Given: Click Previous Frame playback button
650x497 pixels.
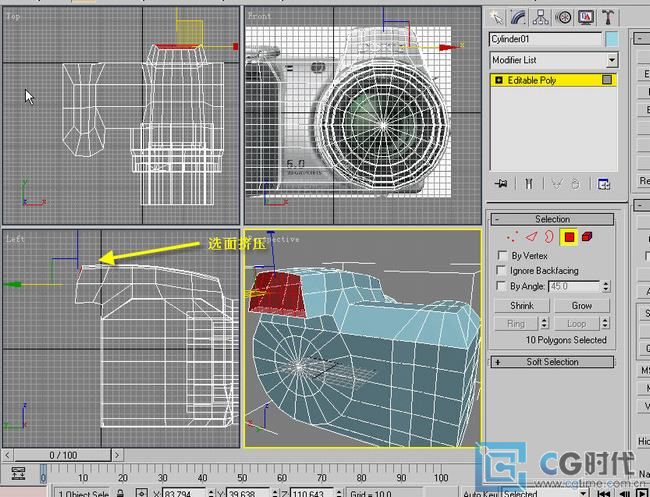Looking at the screenshot, I should coord(624,493).
